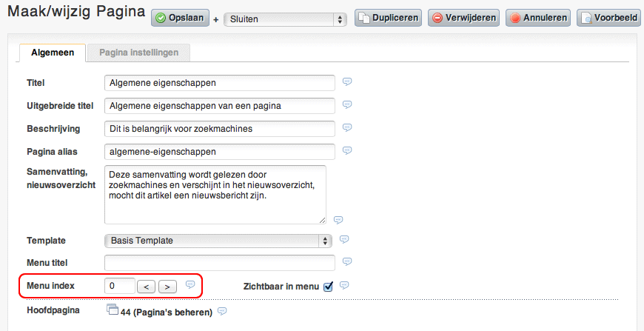Open the Template dropdown
The width and height of the screenshot is (644, 331).
[x=218, y=241]
